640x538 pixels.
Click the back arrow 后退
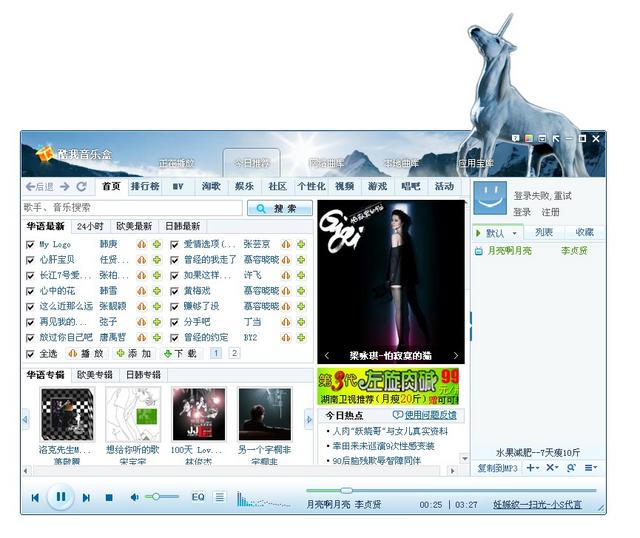click(40, 187)
